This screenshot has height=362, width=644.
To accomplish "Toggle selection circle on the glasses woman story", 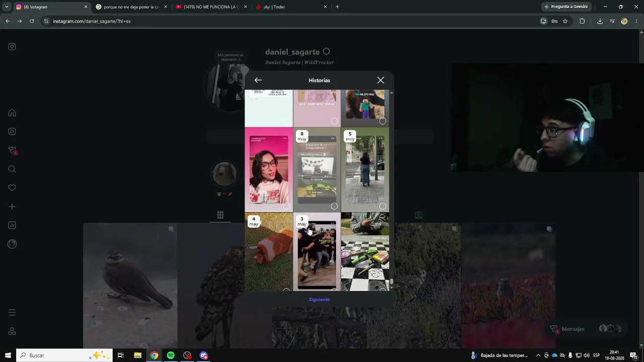I will point(286,206).
